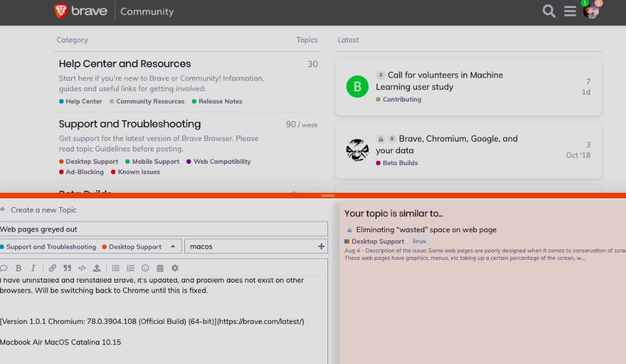The width and height of the screenshot is (626, 364).
Task: Click the 1d activity time
Action: pos(586,92)
